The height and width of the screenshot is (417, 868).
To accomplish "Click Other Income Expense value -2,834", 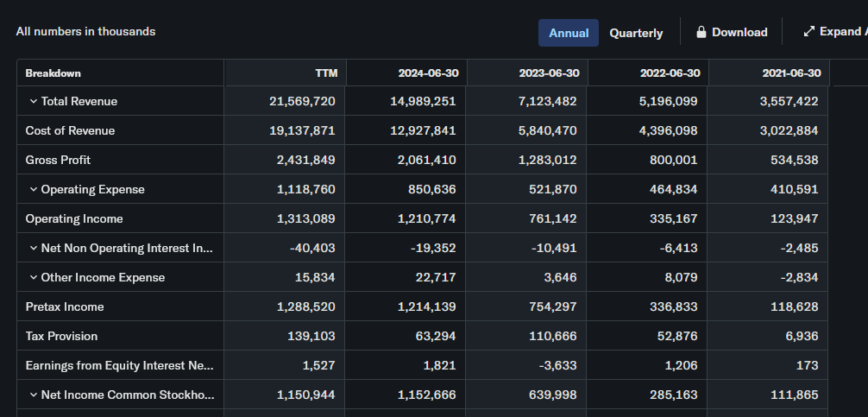I will [799, 277].
